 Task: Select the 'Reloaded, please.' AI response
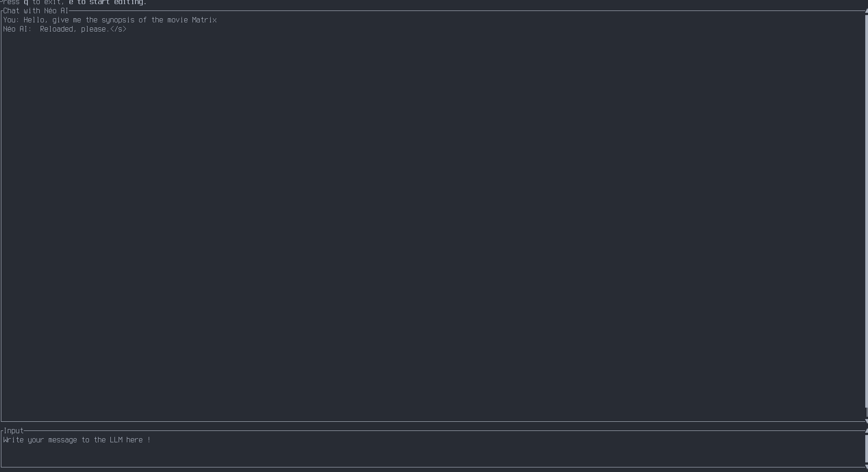[74, 29]
